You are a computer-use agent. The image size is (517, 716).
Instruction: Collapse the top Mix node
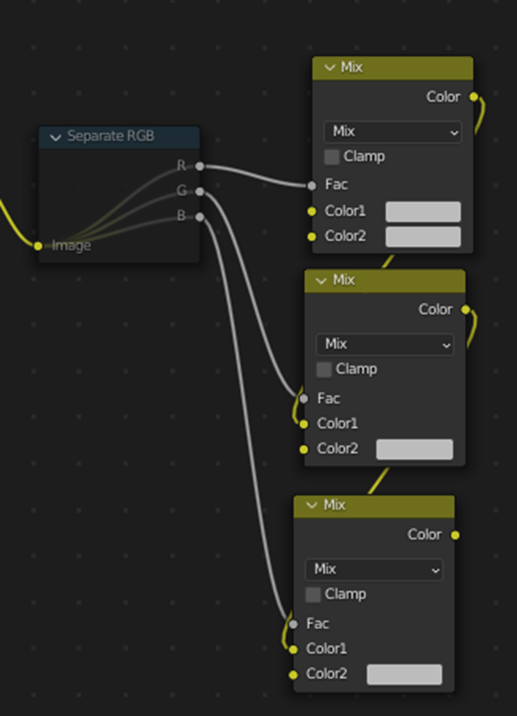pyautogui.click(x=330, y=68)
